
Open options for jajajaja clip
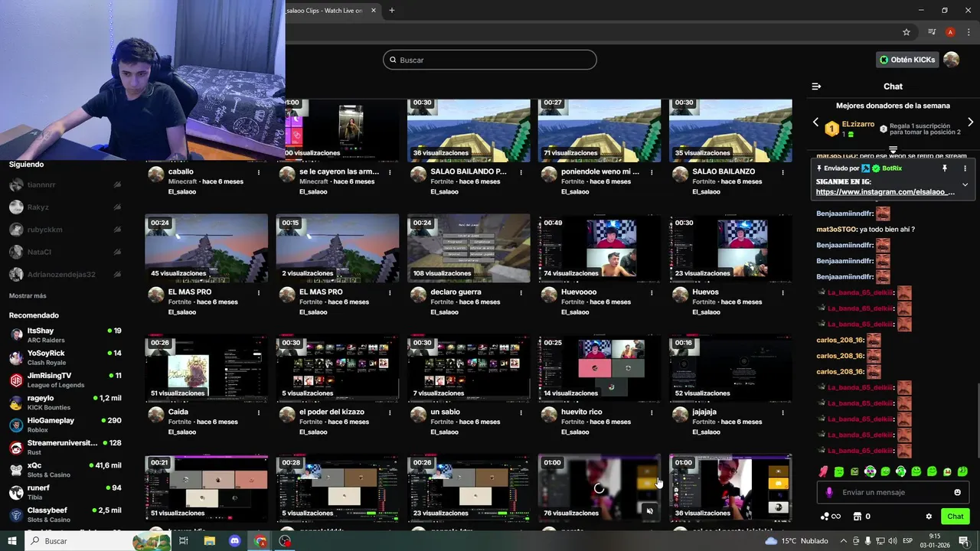(x=782, y=412)
